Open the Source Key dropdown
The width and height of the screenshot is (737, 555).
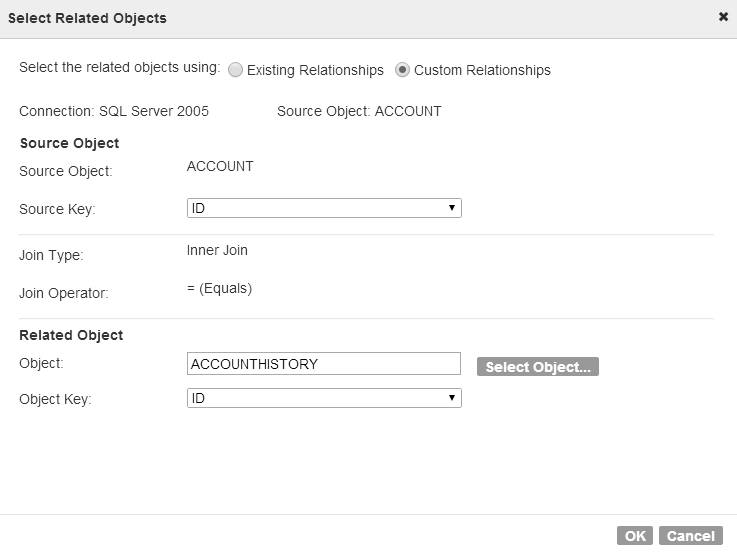click(x=324, y=208)
